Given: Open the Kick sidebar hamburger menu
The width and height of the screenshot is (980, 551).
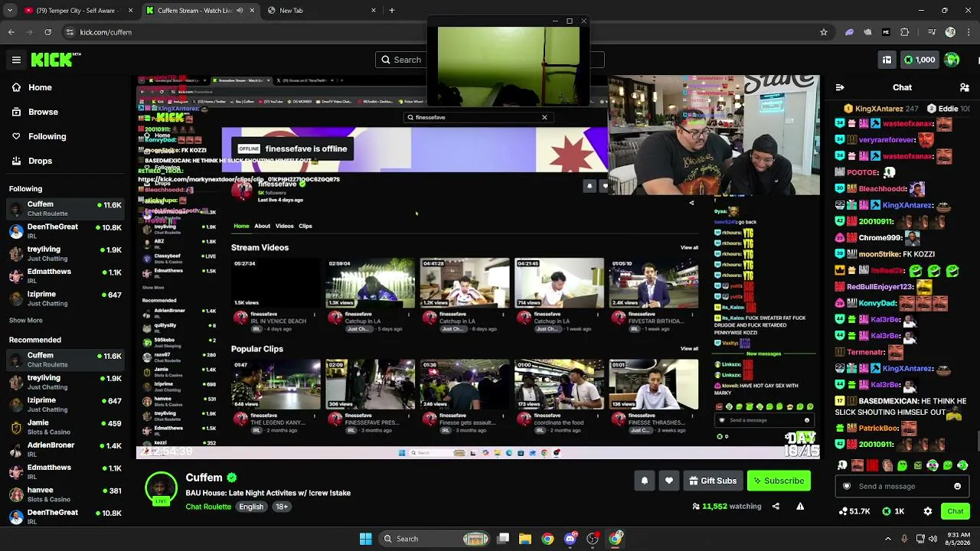Looking at the screenshot, I should (16, 60).
